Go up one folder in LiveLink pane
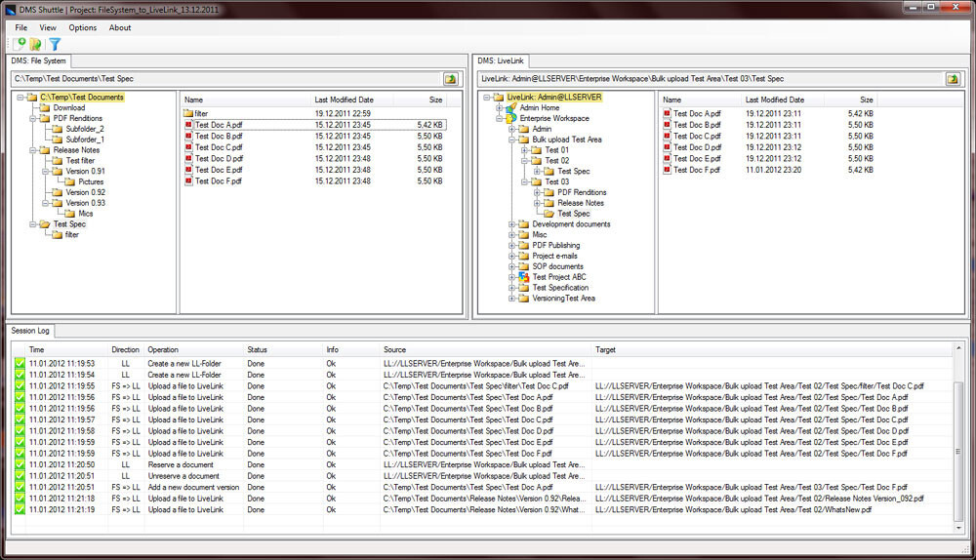 pos(953,79)
